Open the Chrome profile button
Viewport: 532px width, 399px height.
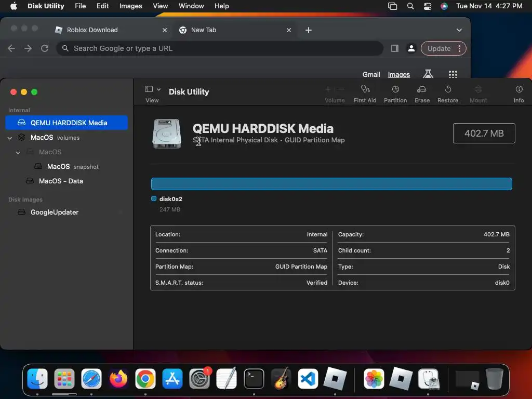click(411, 48)
